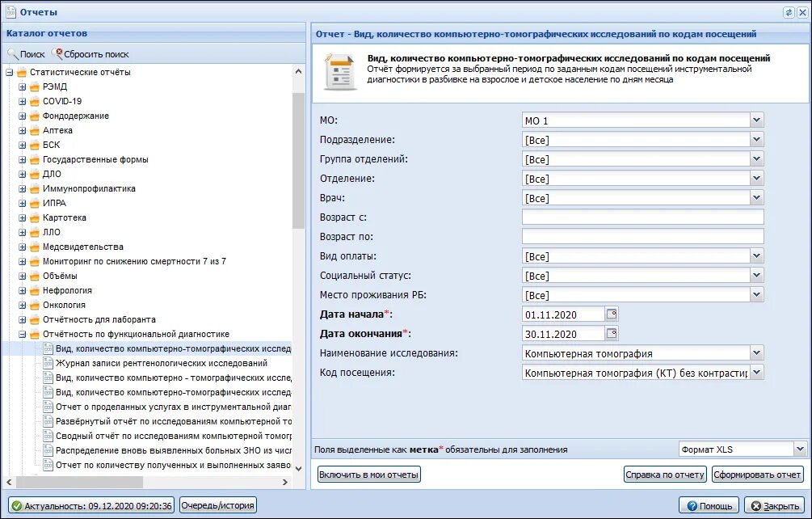Select the РЭМД folder icon
The height and width of the screenshot is (519, 812).
pos(35,87)
